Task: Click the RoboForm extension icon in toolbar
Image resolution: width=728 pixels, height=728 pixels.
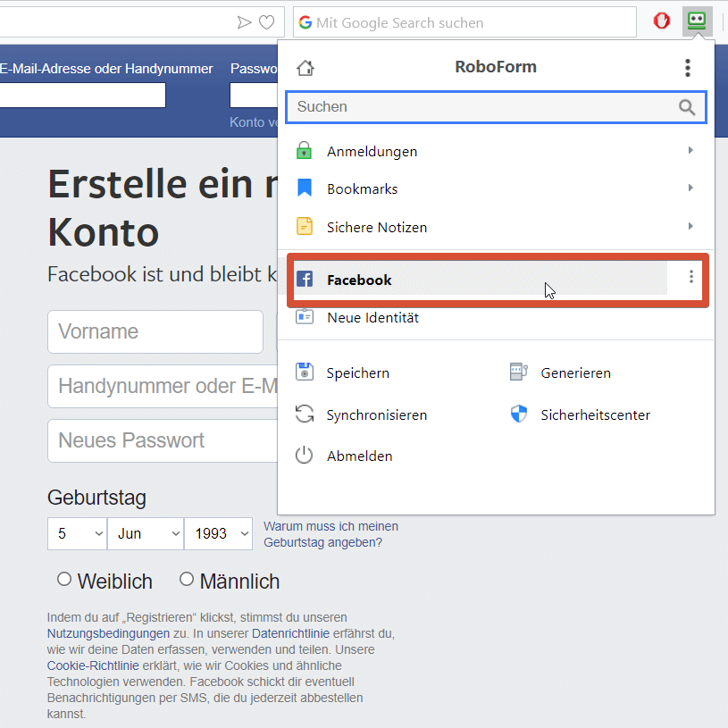Action: (x=697, y=21)
